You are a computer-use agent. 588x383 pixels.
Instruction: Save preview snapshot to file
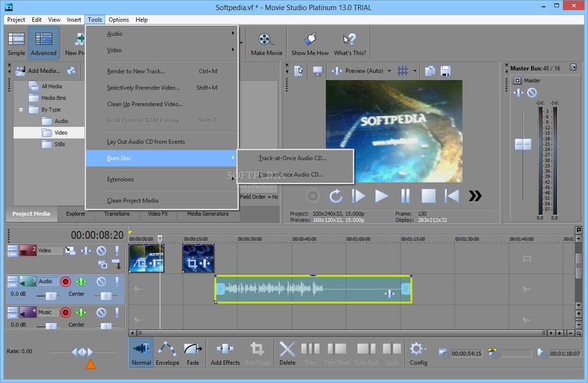[x=445, y=71]
